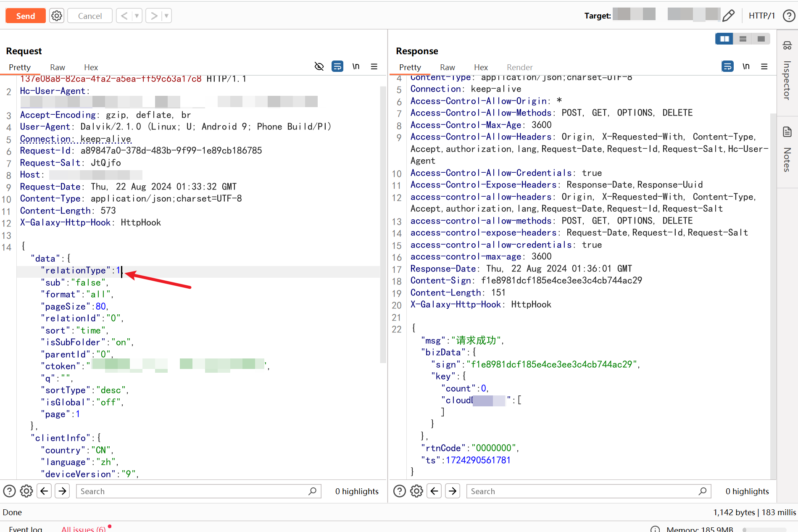The height and width of the screenshot is (532, 798).
Task: Click the memory info icon in the status bar
Action: click(x=655, y=529)
